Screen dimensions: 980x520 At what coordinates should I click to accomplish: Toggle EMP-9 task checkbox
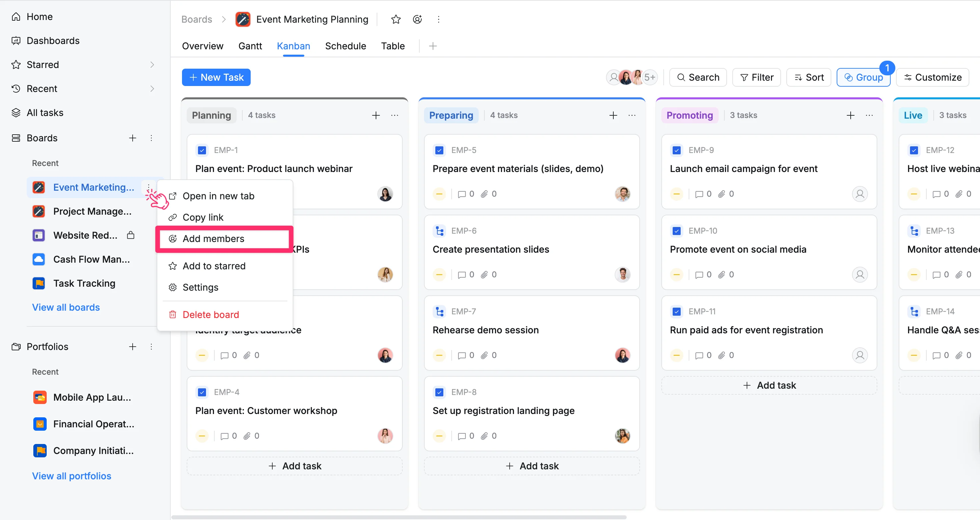[677, 150]
